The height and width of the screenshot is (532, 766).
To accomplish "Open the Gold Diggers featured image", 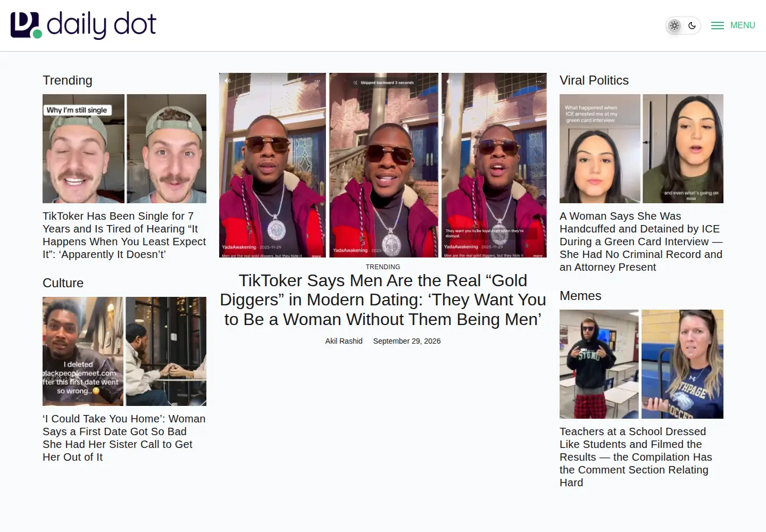I will click(x=383, y=165).
